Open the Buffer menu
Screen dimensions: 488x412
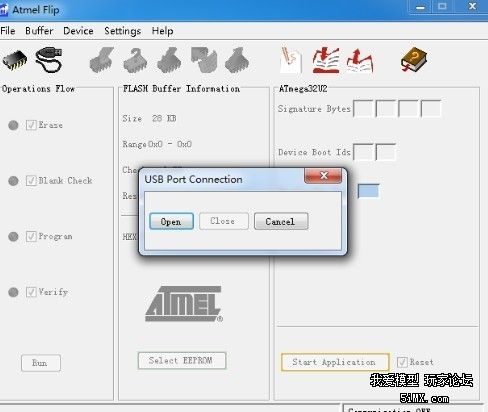[x=39, y=31]
